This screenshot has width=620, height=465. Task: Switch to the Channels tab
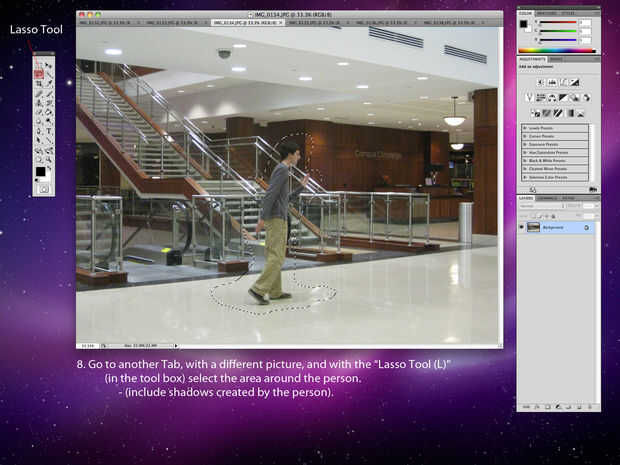click(x=548, y=198)
